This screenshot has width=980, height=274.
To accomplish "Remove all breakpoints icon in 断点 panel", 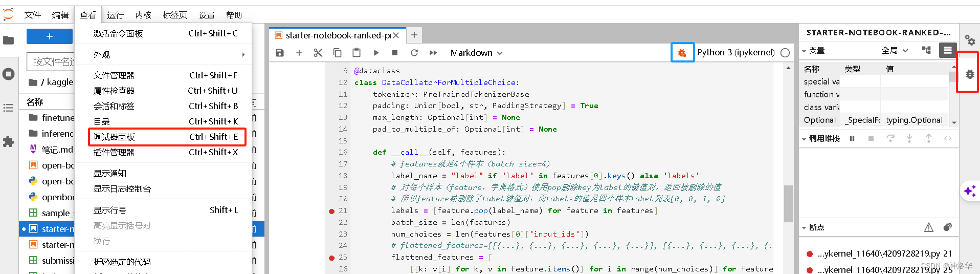I will (948, 227).
